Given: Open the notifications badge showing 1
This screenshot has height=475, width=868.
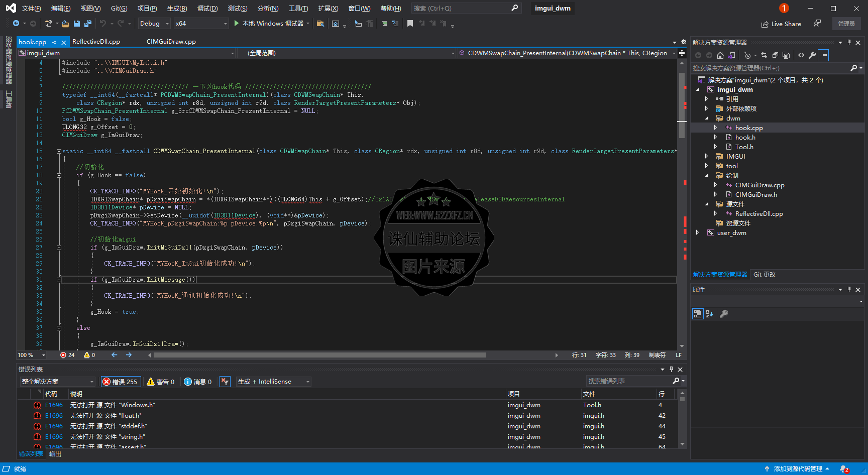Looking at the screenshot, I should pyautogui.click(x=784, y=8).
